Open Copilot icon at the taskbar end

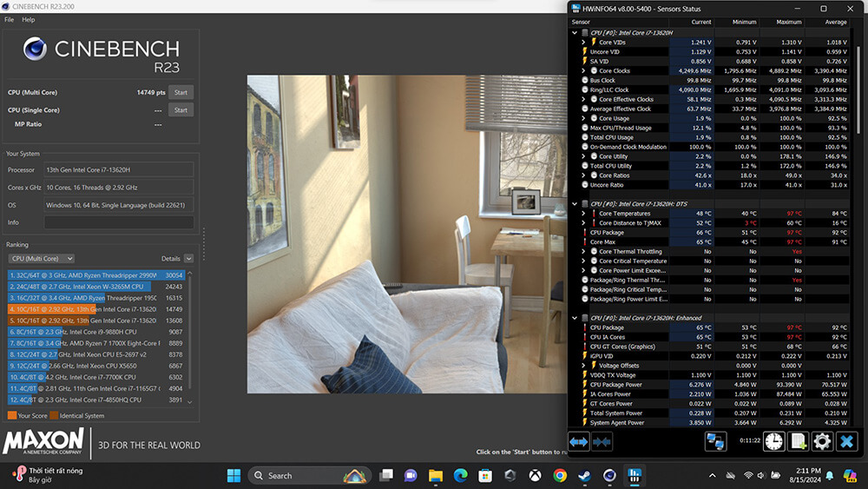849,476
